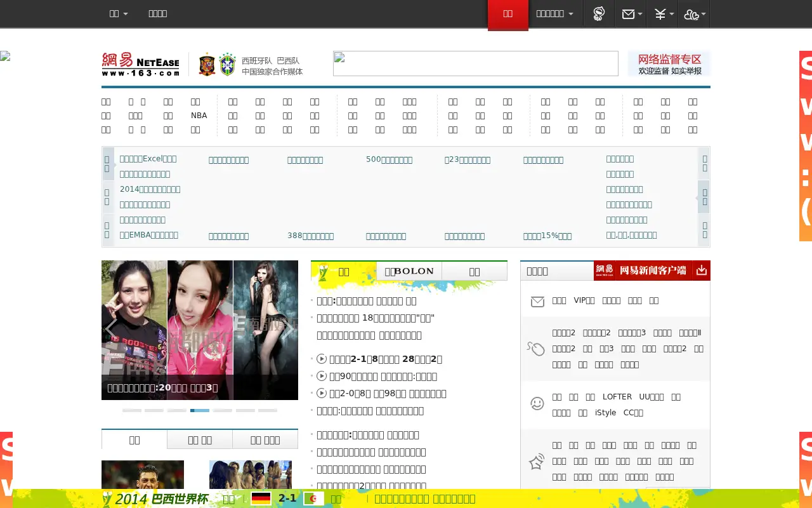This screenshot has height=508, width=812.
Task: Open the swirl logo icon in top bar
Action: pos(598,14)
